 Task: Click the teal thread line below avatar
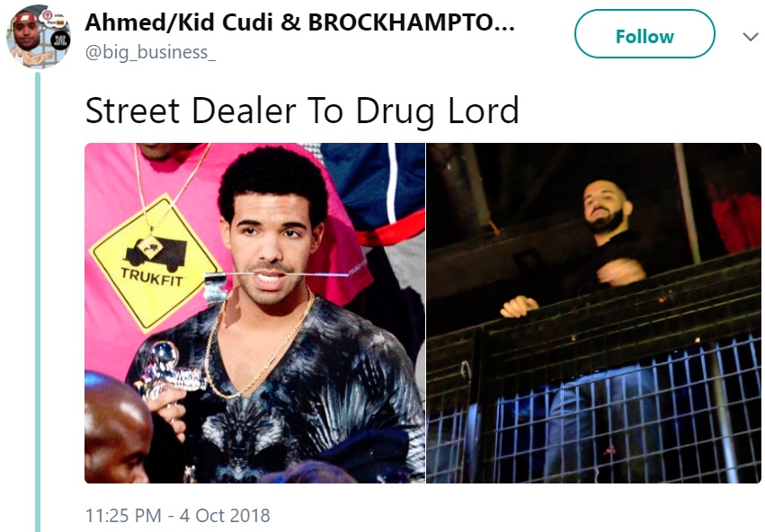click(38, 301)
